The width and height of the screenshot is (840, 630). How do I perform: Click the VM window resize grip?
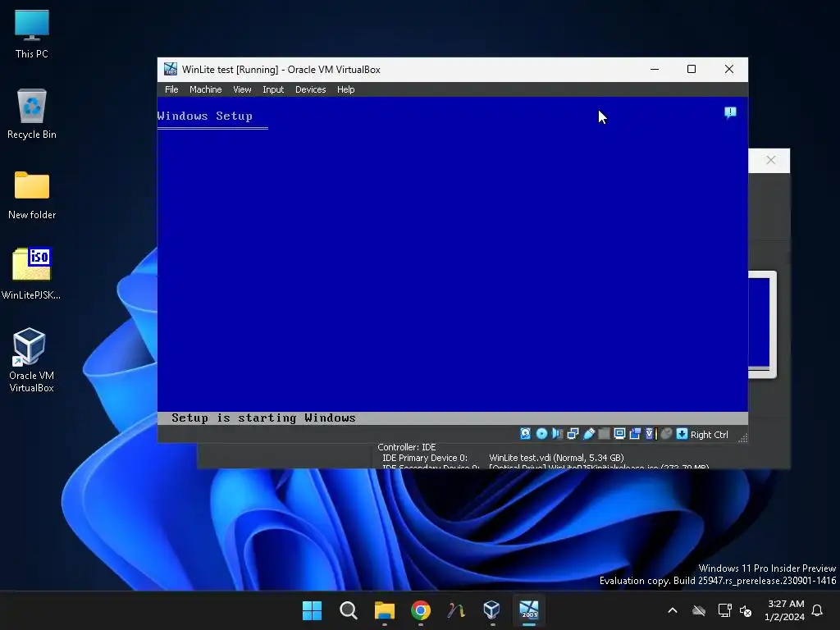pyautogui.click(x=743, y=438)
